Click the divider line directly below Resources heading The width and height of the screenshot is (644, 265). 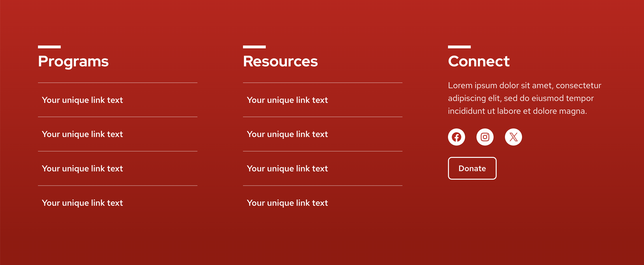pos(322,83)
